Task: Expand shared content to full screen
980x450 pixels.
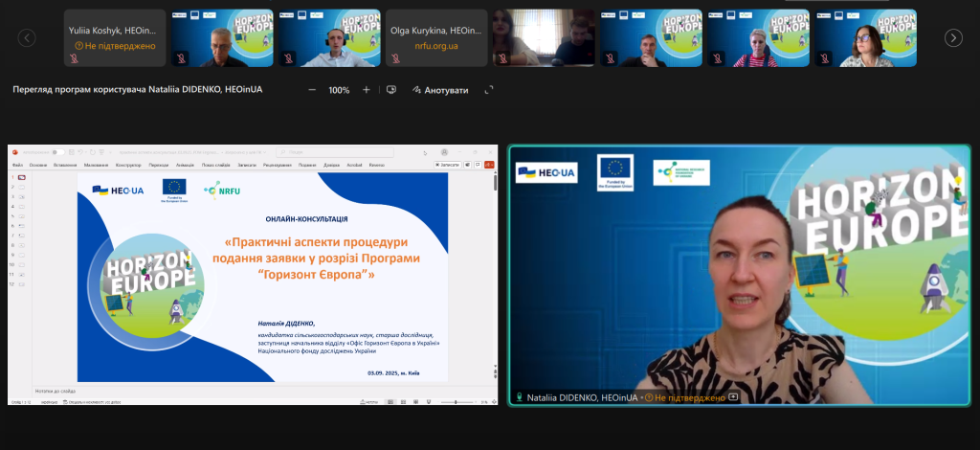Action: (x=489, y=90)
